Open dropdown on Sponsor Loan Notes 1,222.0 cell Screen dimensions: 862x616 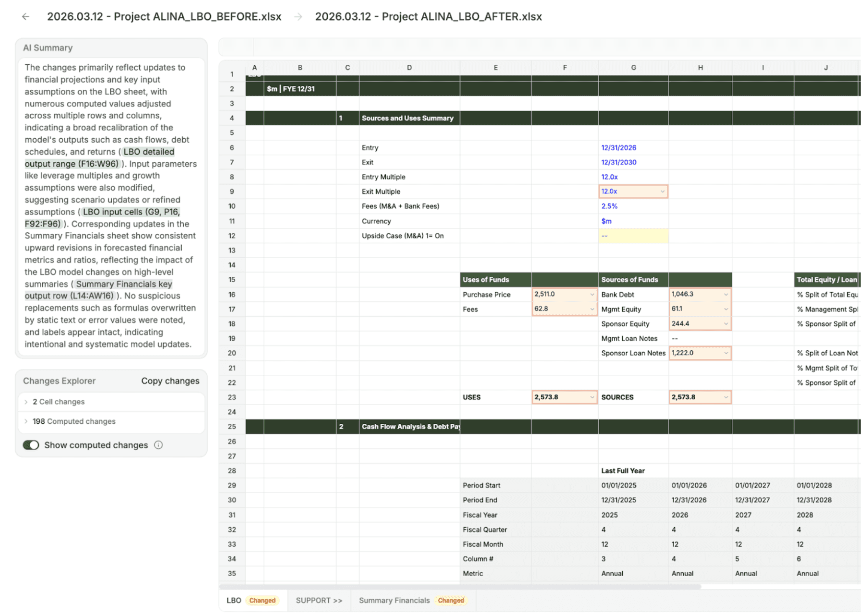tap(726, 353)
